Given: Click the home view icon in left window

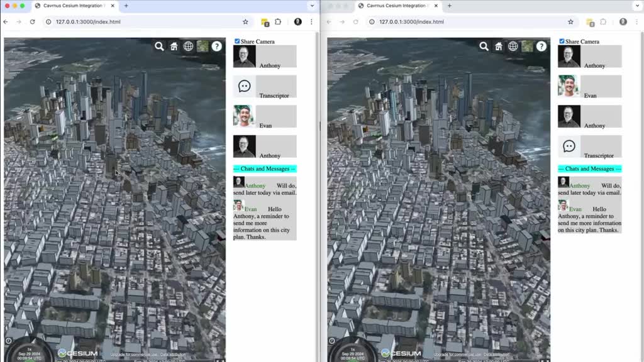Looking at the screenshot, I should point(174,47).
